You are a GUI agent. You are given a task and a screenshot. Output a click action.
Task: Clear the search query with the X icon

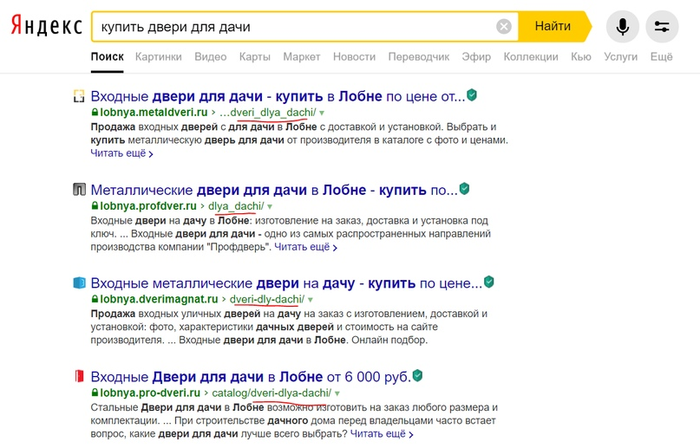coord(504,27)
